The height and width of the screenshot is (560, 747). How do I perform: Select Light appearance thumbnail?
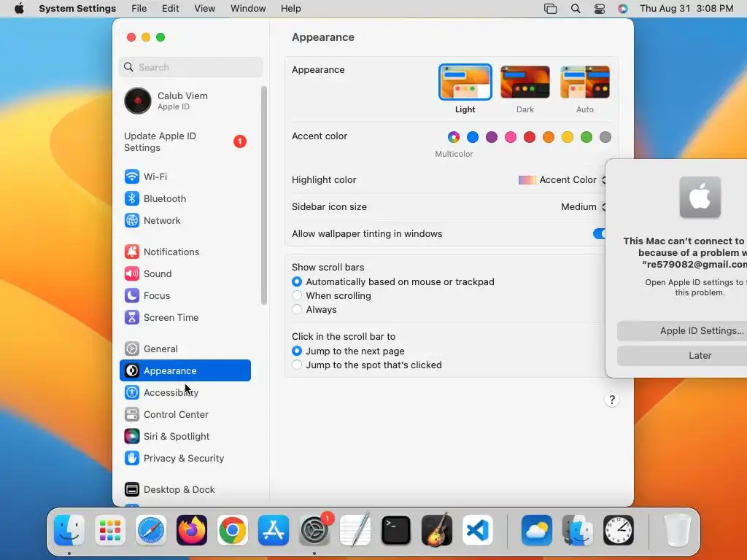click(x=465, y=82)
